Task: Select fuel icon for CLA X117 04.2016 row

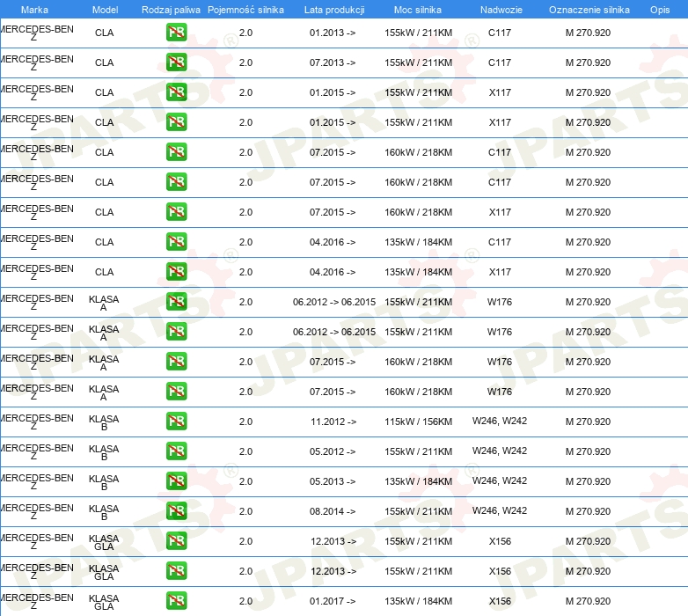Action: click(176, 272)
